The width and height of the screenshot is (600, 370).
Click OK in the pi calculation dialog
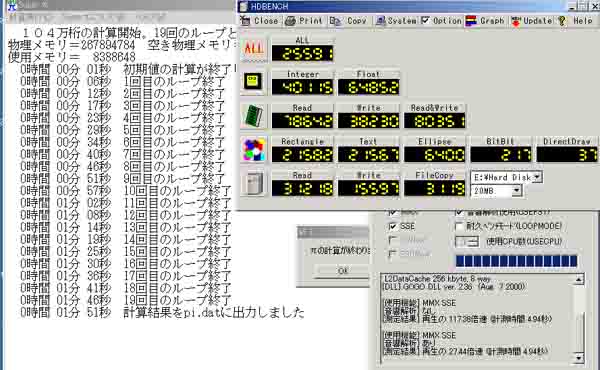[x=342, y=271]
